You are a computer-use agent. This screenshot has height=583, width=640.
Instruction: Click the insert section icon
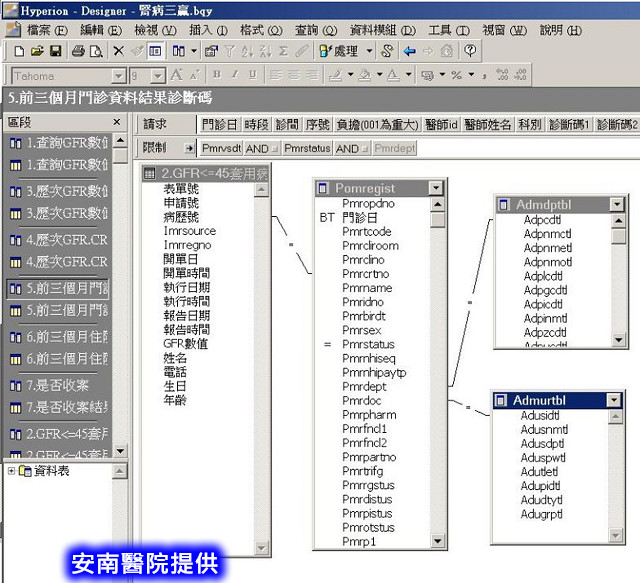click(x=179, y=51)
